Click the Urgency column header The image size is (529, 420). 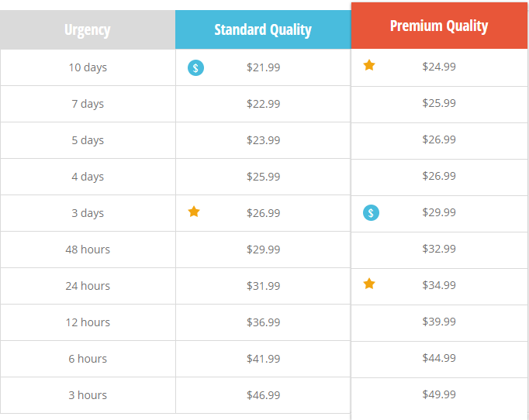[88, 29]
